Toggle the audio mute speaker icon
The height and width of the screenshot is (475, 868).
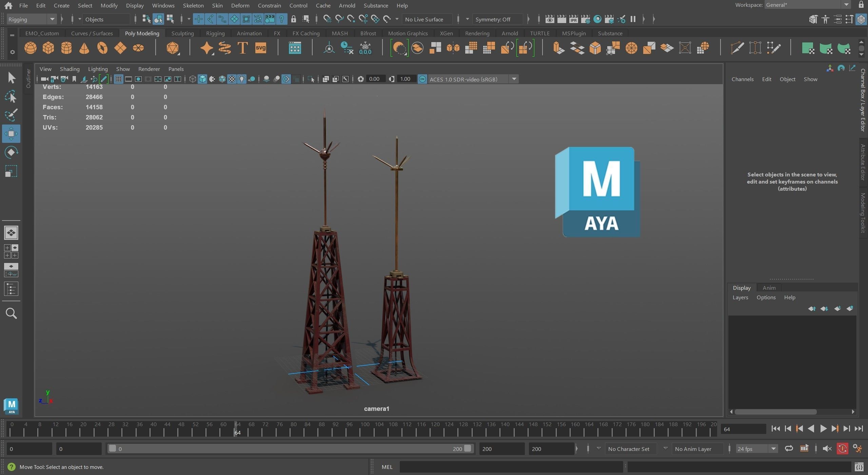point(827,449)
